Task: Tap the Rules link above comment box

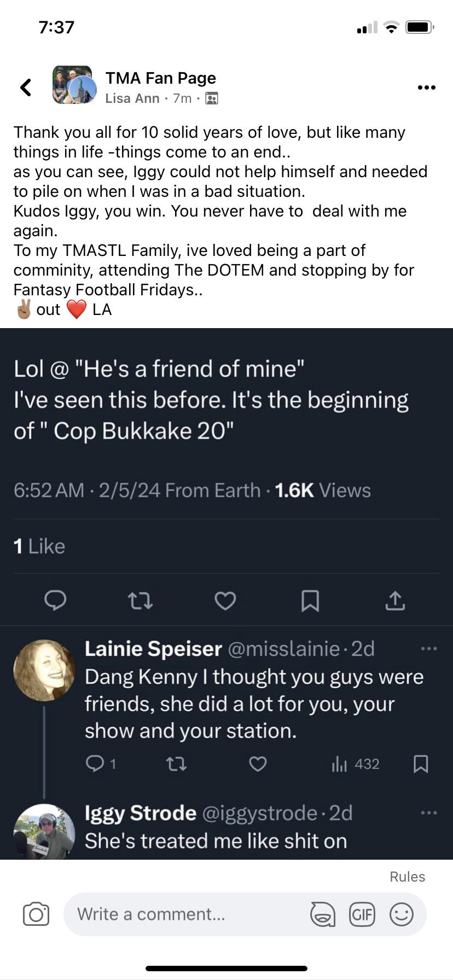Action: click(x=407, y=877)
